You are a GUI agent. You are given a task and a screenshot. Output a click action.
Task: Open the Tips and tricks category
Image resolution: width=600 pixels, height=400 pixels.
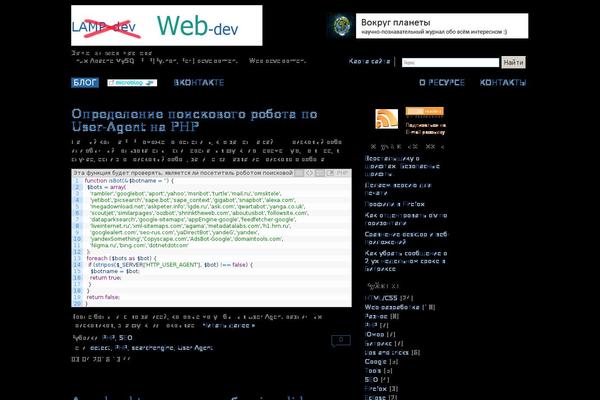(x=386, y=353)
